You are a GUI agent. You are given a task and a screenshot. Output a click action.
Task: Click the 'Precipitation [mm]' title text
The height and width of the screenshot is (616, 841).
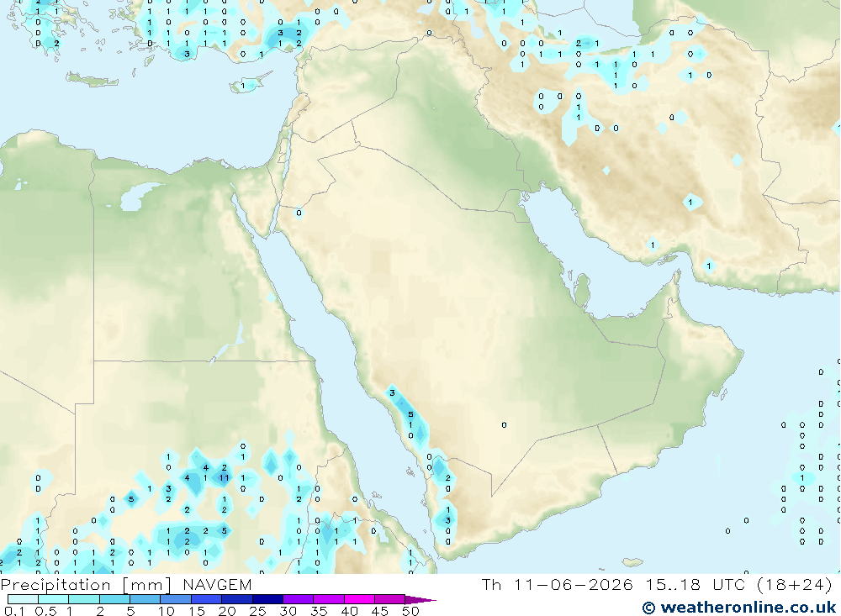point(86,585)
